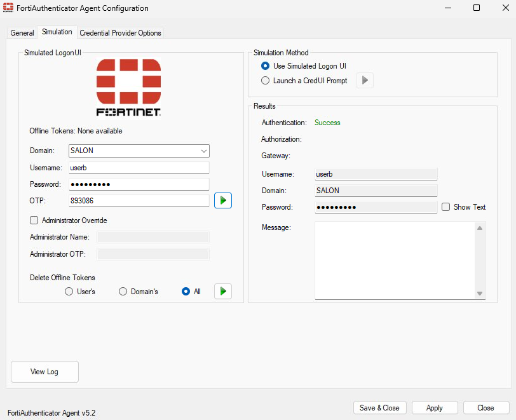
Task: Click the Fortinet logo image
Action: [x=128, y=88]
